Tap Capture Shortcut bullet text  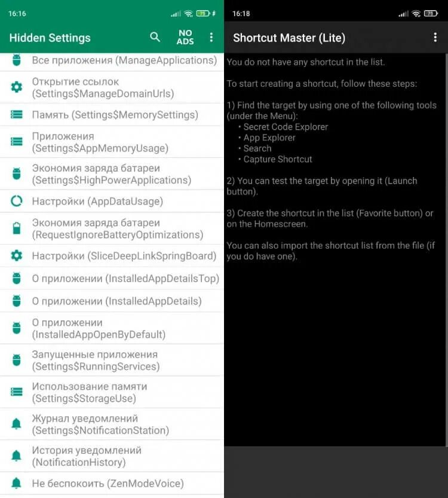tap(278, 159)
